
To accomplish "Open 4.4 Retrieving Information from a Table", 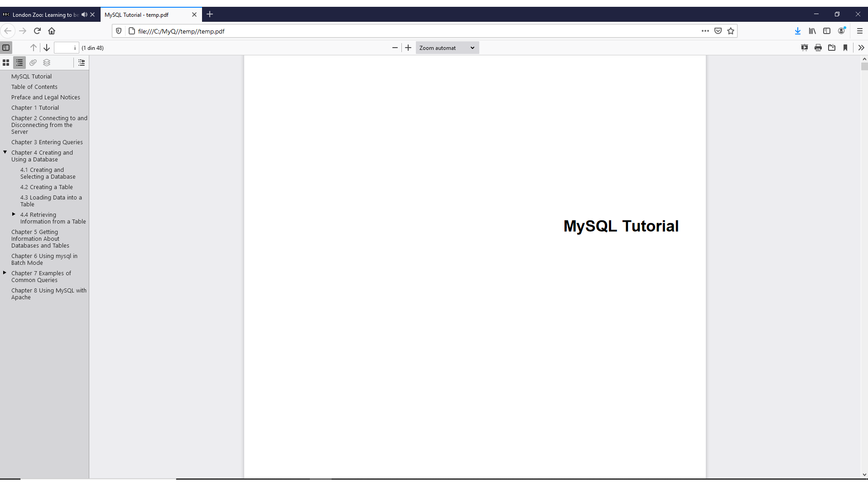I will click(x=53, y=218).
